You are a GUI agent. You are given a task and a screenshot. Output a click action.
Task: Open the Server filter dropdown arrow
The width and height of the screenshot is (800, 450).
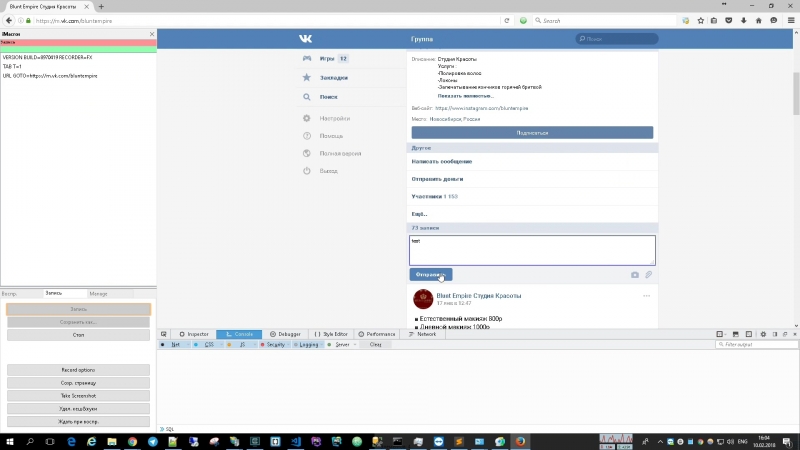pyautogui.click(x=355, y=345)
